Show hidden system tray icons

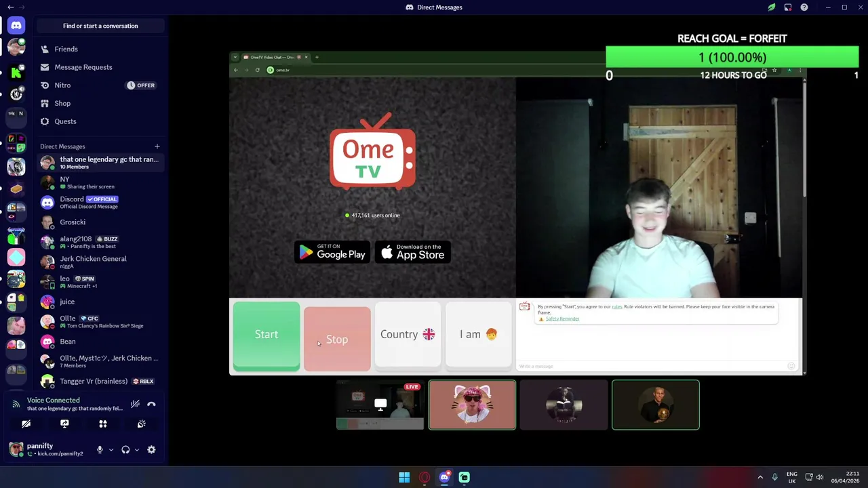[x=760, y=477]
